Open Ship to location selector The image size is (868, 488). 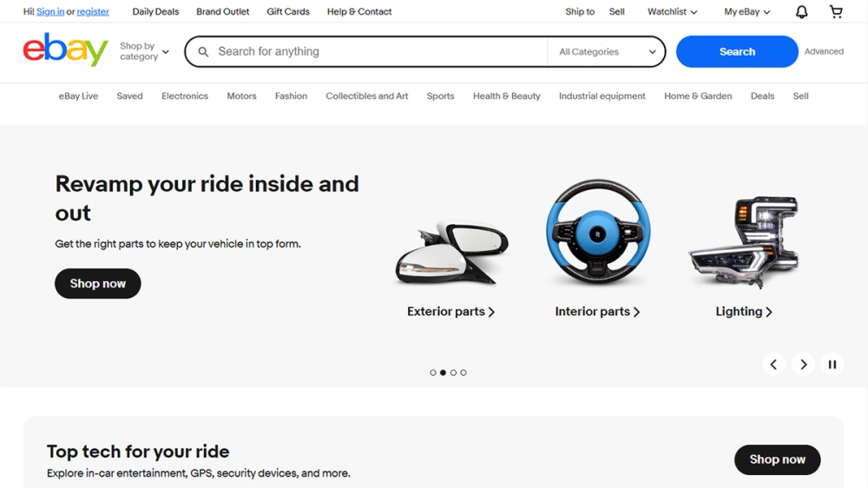coord(580,11)
